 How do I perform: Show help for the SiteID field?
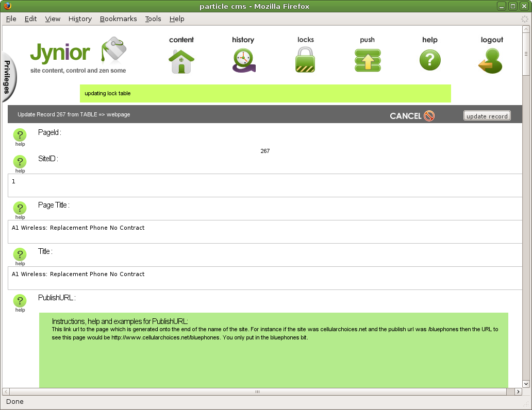[20, 163]
